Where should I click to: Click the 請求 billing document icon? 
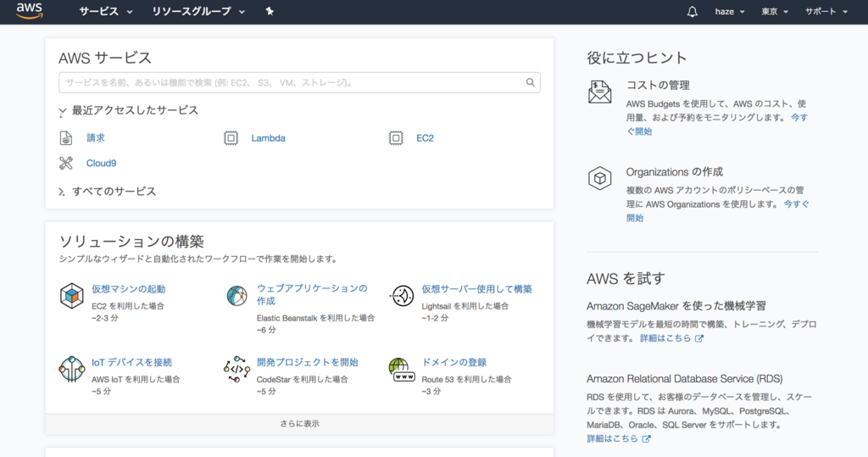[66, 138]
